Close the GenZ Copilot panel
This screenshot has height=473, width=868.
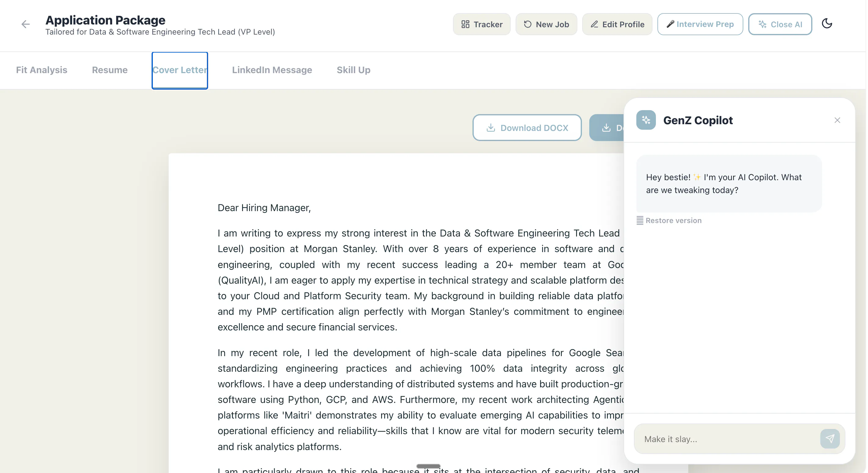pyautogui.click(x=837, y=120)
